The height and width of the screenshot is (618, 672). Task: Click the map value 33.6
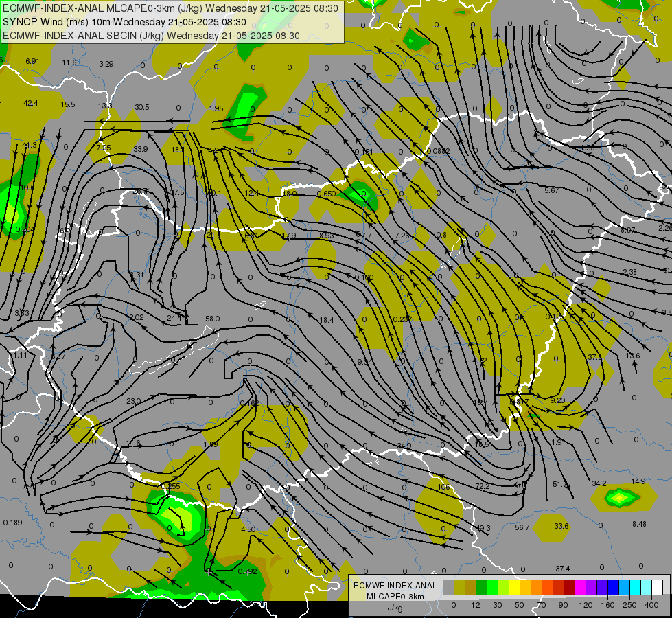click(x=561, y=526)
